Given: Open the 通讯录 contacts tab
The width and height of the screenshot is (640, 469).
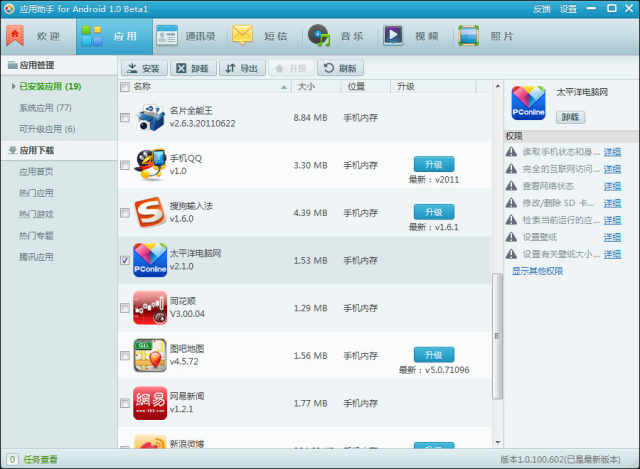Looking at the screenshot, I should point(187,36).
